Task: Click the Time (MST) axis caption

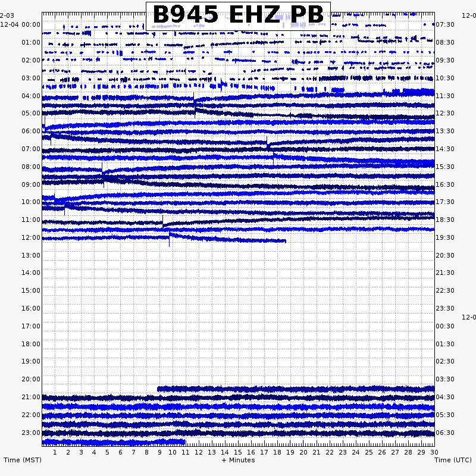Action: click(23, 460)
